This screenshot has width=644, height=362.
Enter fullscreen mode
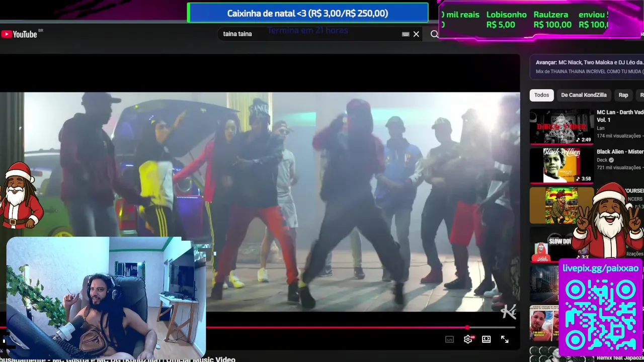pyautogui.click(x=505, y=339)
